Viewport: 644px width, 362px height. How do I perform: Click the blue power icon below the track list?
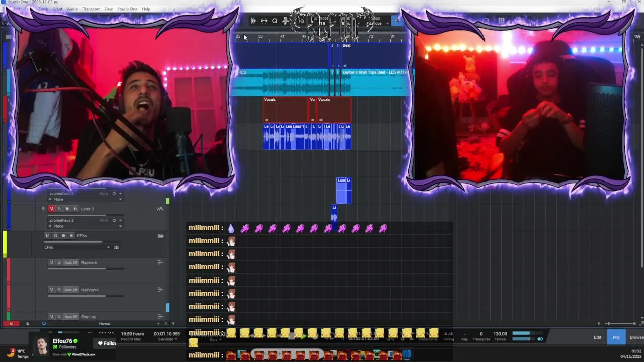click(44, 324)
